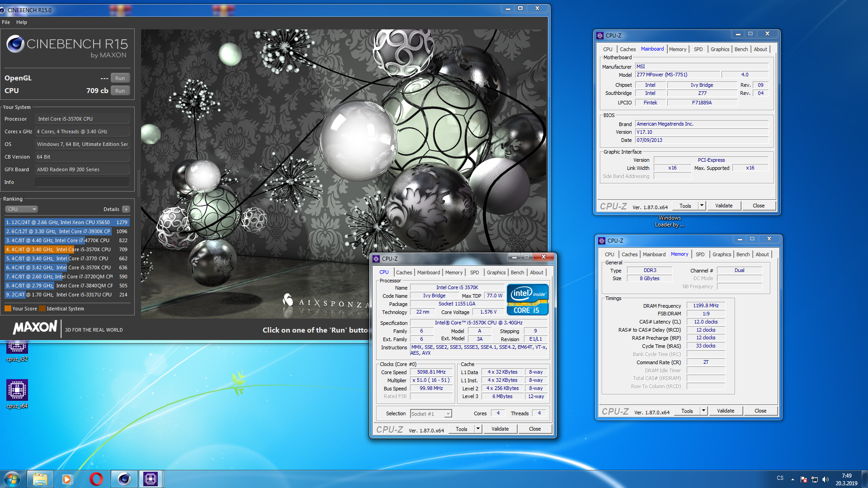Click Close in Mainboard CPU-Z window
Viewport: 868px width, 488px height.
(x=759, y=206)
